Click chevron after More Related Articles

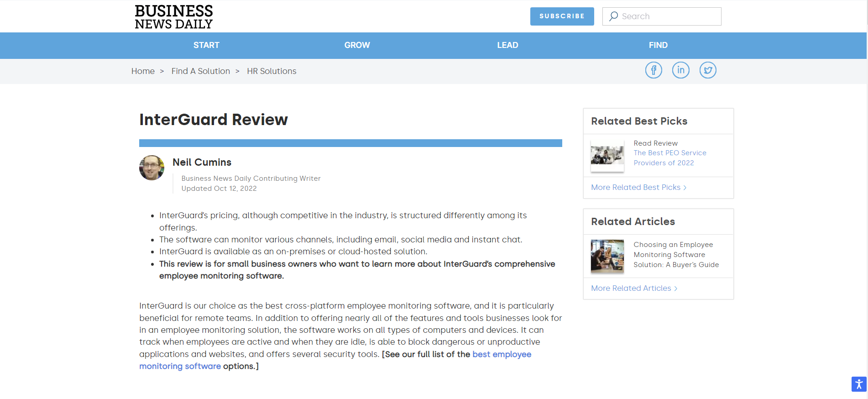pyautogui.click(x=675, y=289)
